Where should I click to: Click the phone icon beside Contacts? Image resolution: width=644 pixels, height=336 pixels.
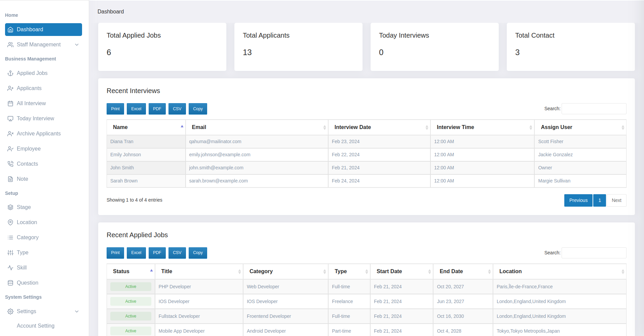10,164
